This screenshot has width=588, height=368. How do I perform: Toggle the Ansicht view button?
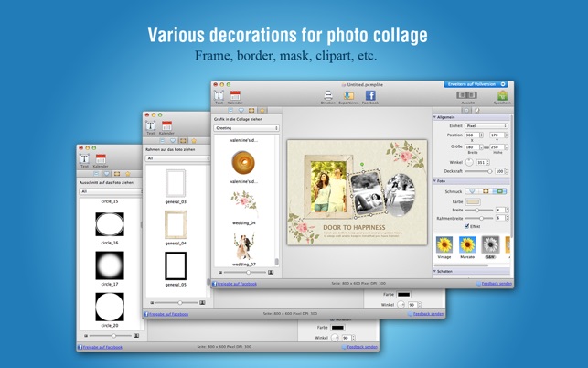[x=467, y=95]
